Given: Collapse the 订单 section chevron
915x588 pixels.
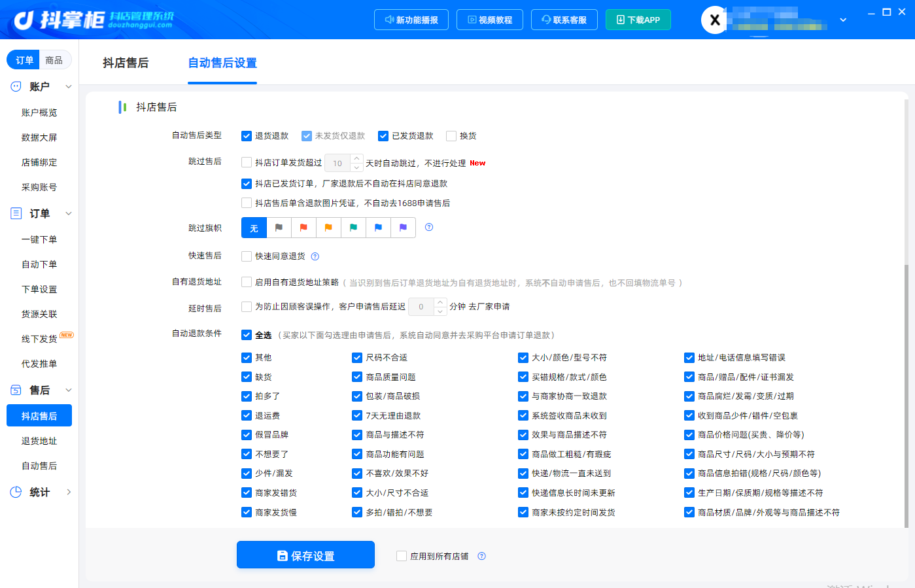Looking at the screenshot, I should (x=69, y=213).
